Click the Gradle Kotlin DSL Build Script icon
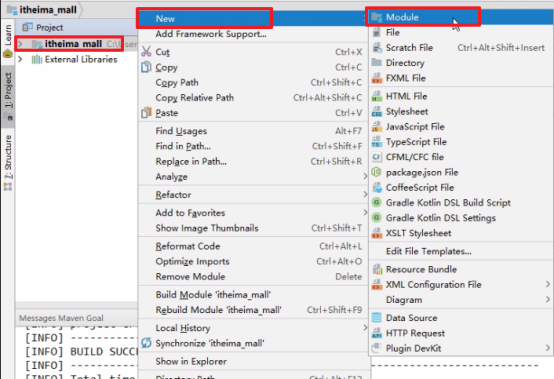The image size is (554, 379). [x=377, y=203]
